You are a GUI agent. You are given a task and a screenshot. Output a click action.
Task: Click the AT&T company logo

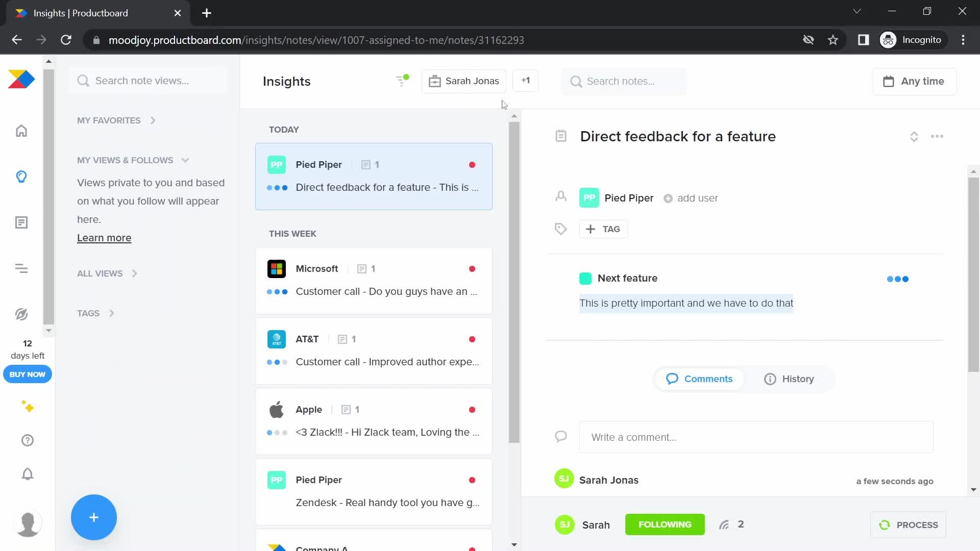[277, 339]
